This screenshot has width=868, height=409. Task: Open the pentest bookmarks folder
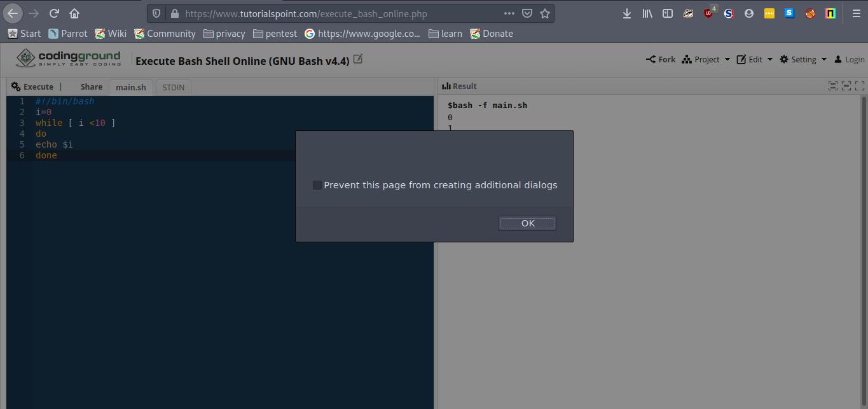click(x=275, y=34)
